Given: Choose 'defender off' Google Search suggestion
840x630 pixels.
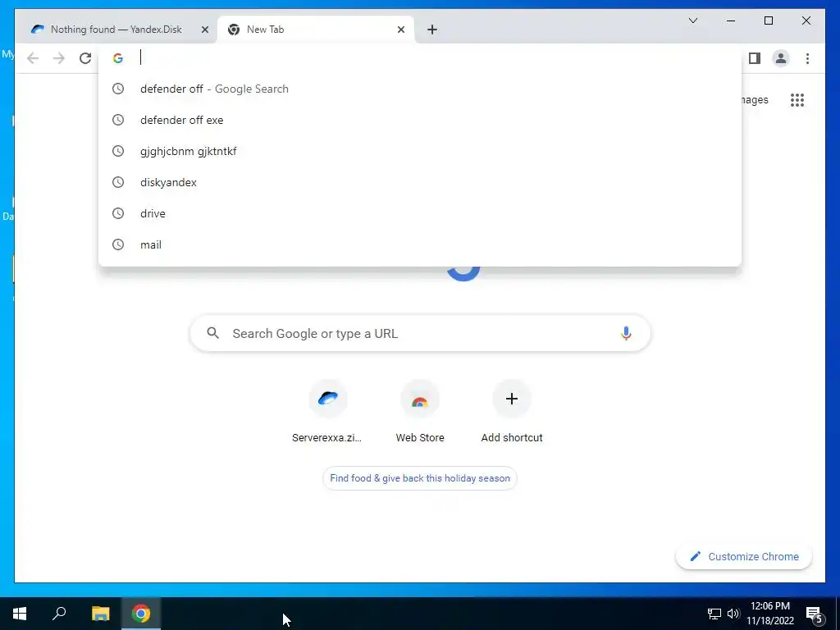Looking at the screenshot, I should pyautogui.click(x=420, y=89).
